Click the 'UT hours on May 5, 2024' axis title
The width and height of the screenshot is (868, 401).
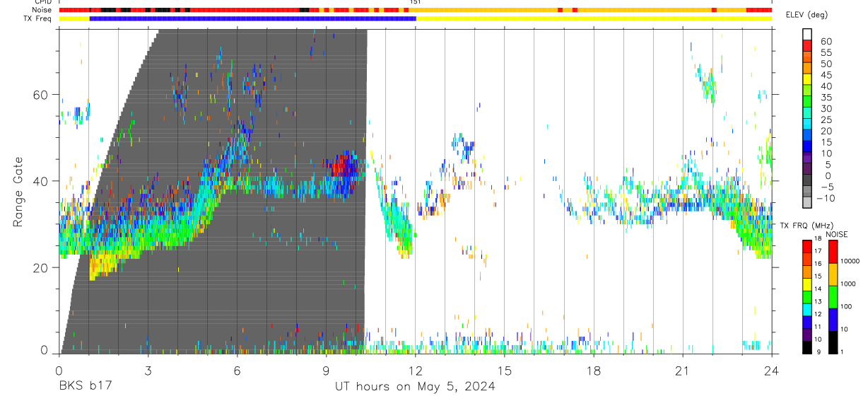pyautogui.click(x=415, y=386)
